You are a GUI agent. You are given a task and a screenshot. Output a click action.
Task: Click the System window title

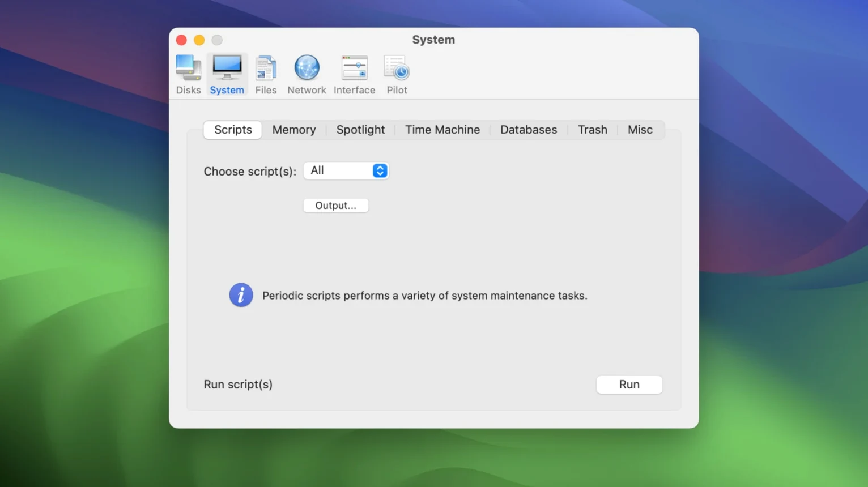[x=433, y=40]
